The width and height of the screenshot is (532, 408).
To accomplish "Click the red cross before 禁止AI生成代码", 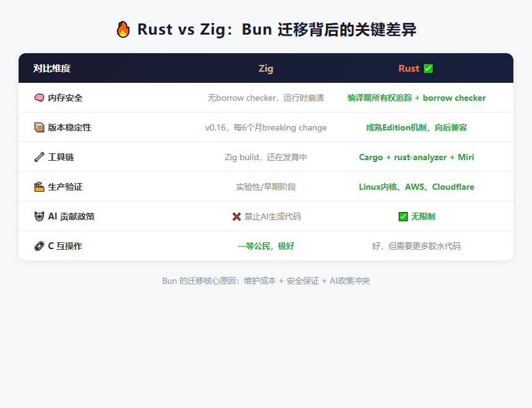I will coord(236,216).
